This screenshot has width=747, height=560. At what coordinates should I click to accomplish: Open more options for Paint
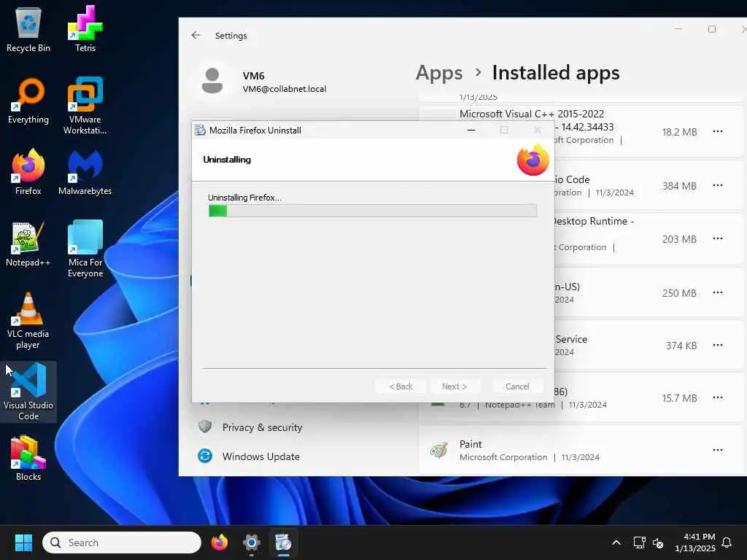[x=718, y=450]
